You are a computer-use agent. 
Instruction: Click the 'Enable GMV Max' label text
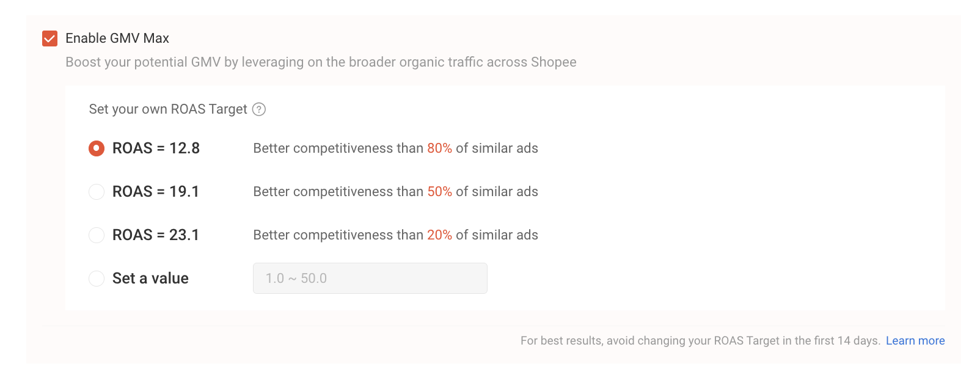(117, 38)
